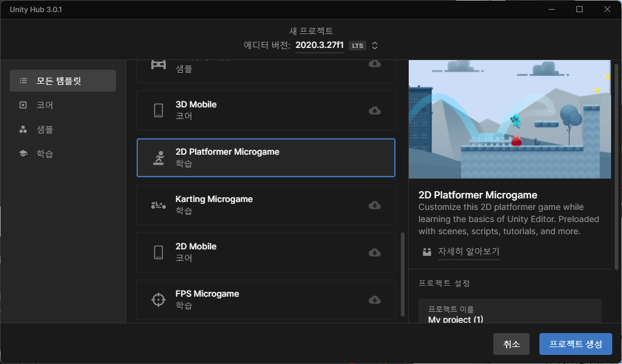Click the 프로젝트 생성 button
622x364 pixels.
pos(576,344)
